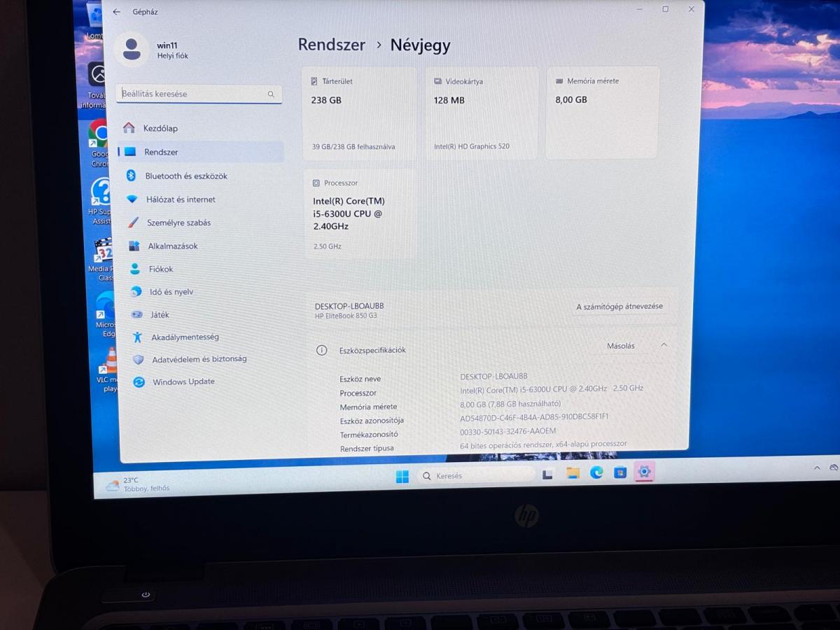This screenshot has width=840, height=630.
Task: Go back using the Gépház back arrow
Action: (116, 12)
